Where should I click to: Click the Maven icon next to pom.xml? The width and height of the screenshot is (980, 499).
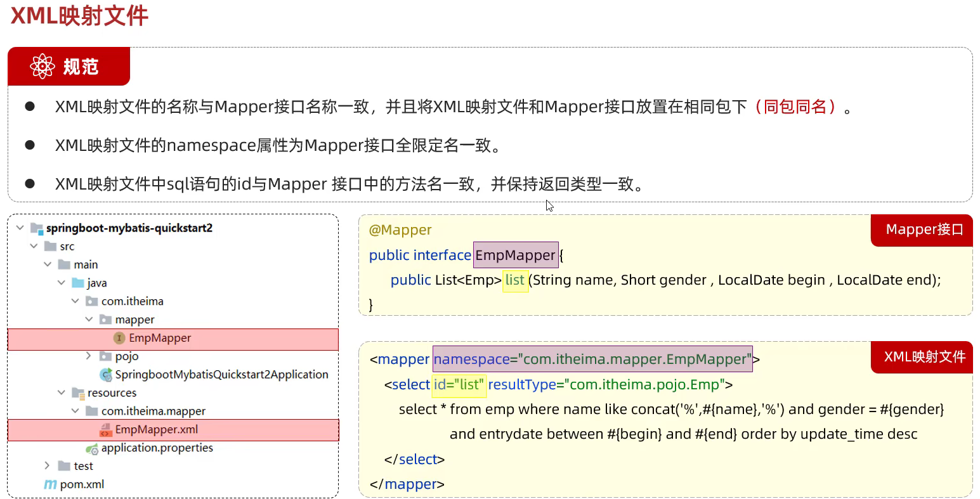(x=50, y=484)
